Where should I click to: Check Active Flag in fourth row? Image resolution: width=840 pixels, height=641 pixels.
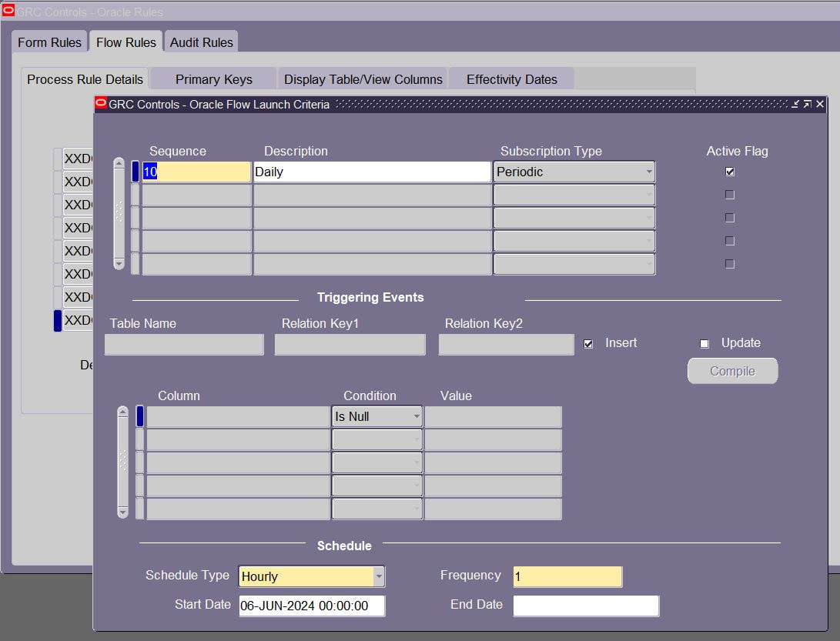[x=730, y=240]
